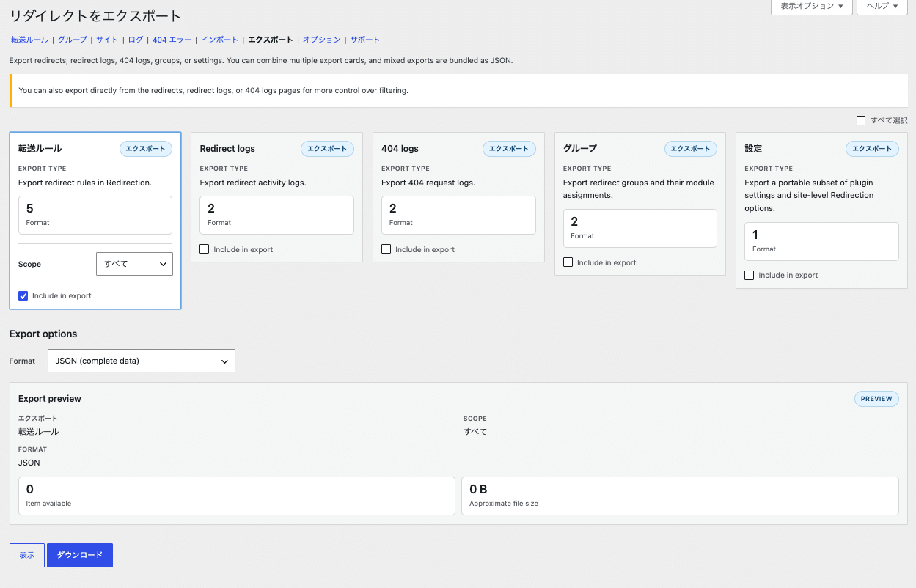
Task: Enable Include in export for 404 logs
Action: tap(386, 249)
